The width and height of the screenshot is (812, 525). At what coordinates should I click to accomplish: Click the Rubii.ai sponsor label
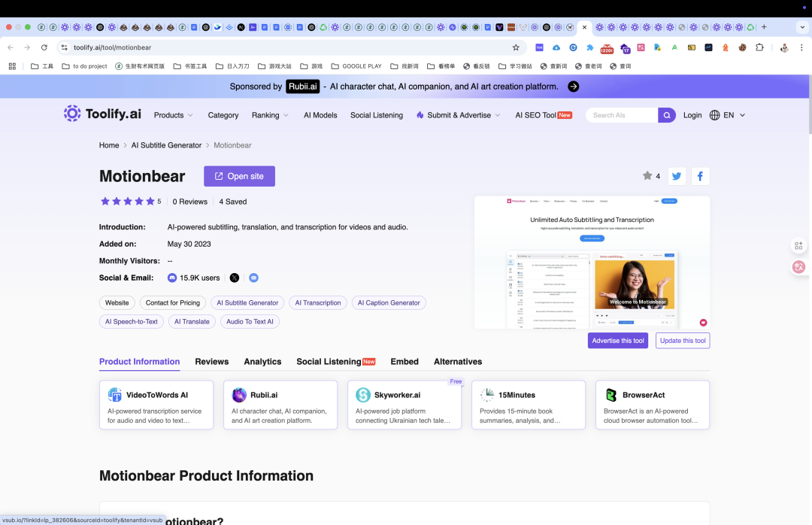click(x=302, y=86)
